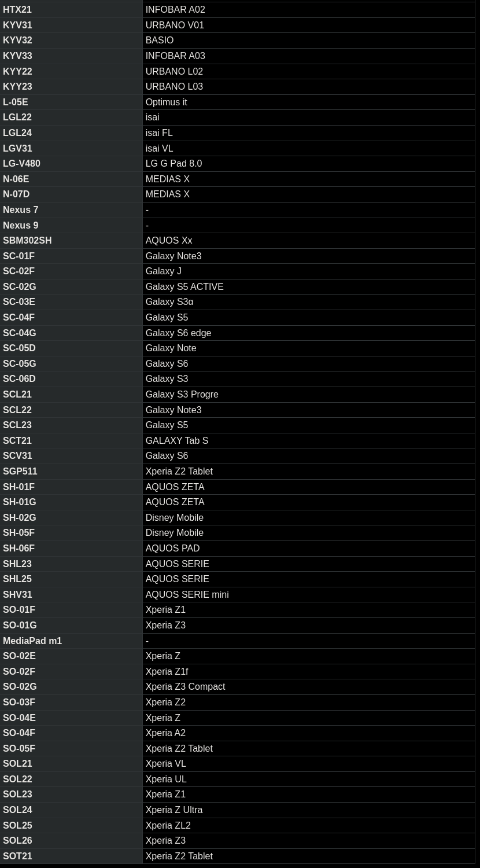Click the HTX21 model code cell

17,10
